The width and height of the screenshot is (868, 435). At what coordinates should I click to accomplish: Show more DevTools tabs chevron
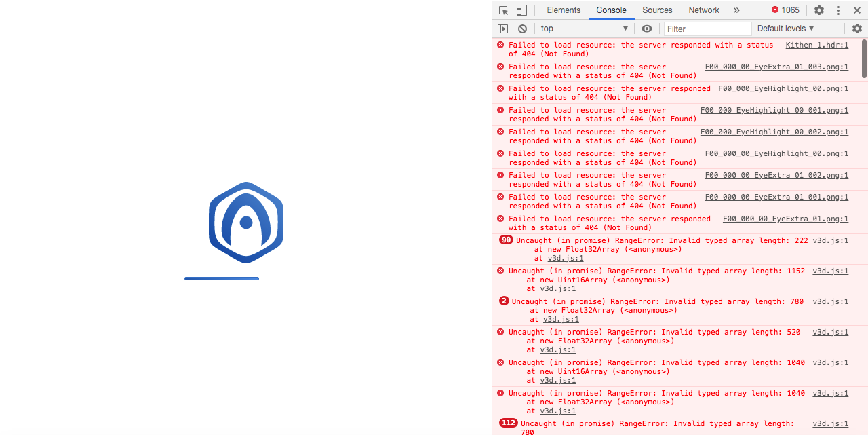pos(736,10)
